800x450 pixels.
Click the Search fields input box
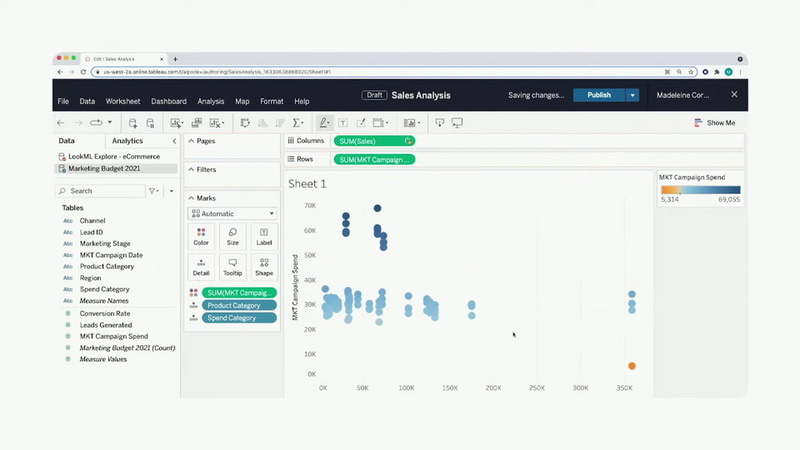101,191
